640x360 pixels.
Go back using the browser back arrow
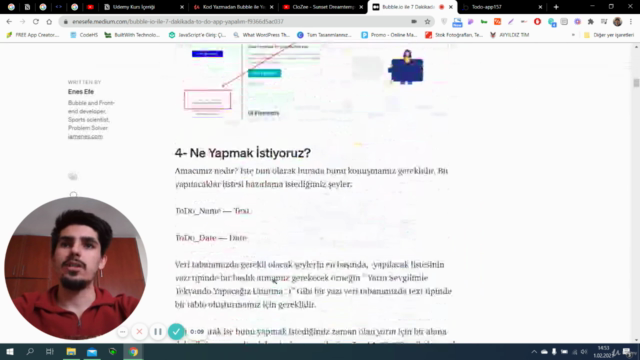click(x=9, y=22)
